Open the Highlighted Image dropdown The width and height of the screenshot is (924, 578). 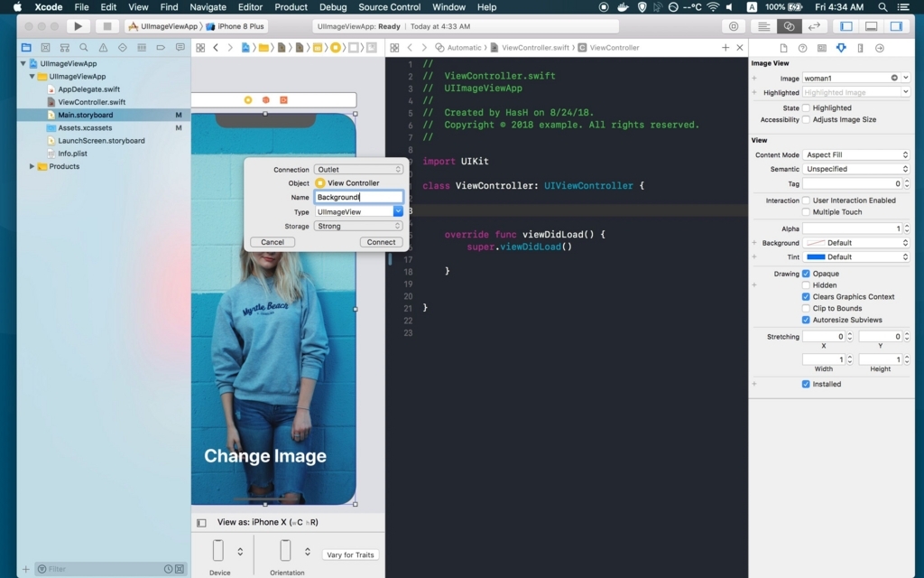point(906,92)
